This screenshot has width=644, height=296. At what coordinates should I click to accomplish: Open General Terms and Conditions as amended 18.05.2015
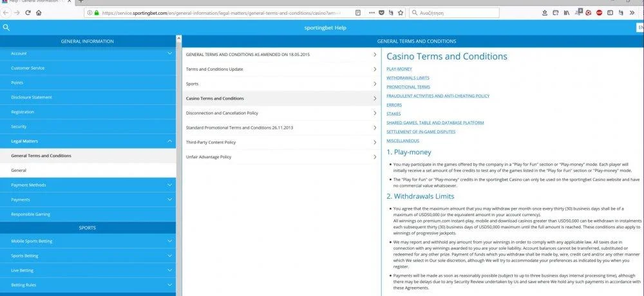tap(281, 55)
